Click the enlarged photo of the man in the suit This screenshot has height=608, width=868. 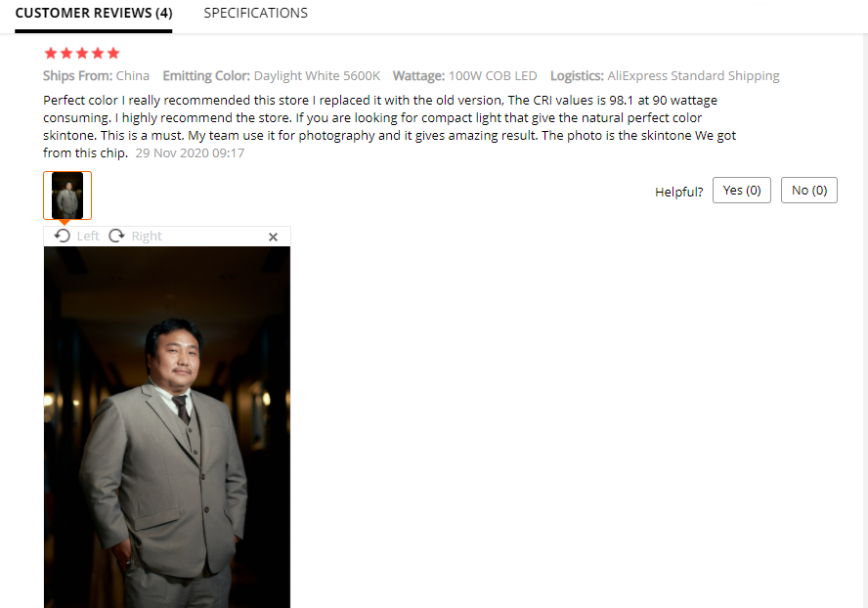167,427
